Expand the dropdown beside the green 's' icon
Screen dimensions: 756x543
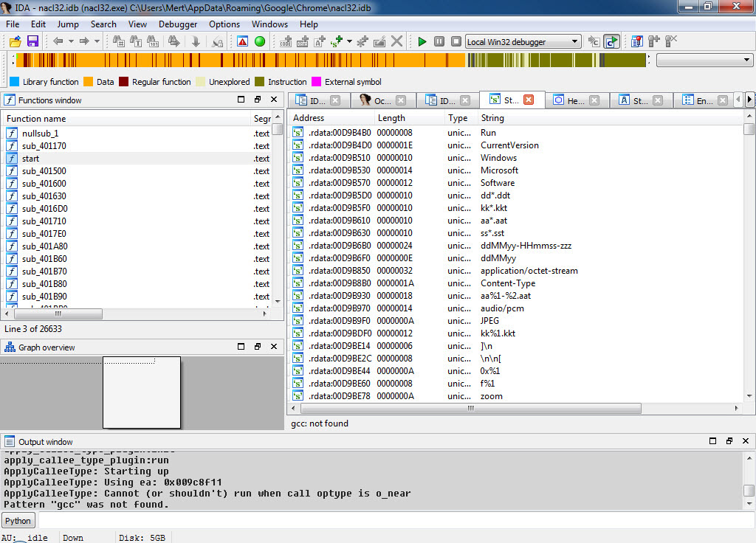349,41
